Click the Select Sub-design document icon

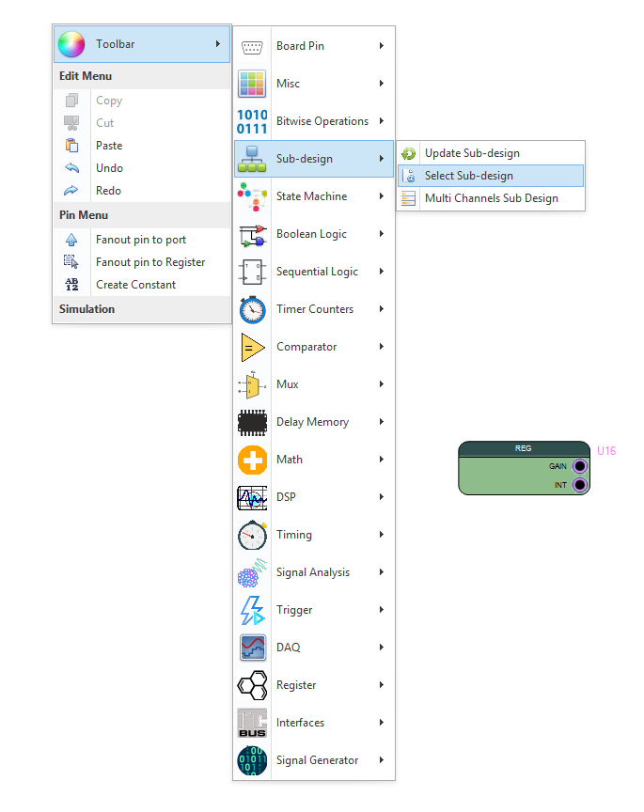pyautogui.click(x=409, y=176)
